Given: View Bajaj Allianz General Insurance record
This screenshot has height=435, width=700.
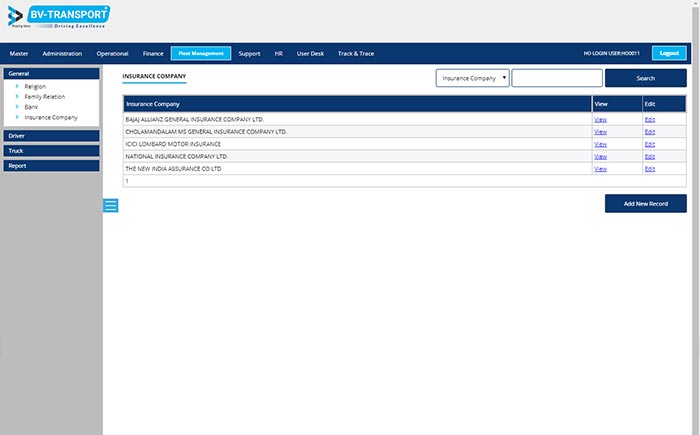Looking at the screenshot, I should coord(600,120).
